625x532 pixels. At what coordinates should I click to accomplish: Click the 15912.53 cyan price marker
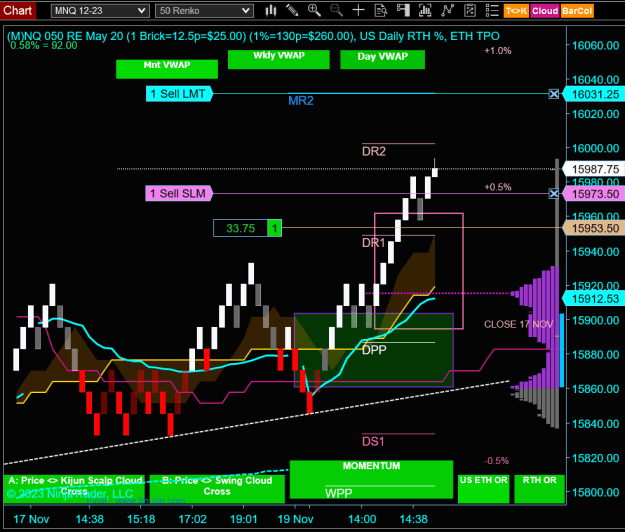point(594,298)
